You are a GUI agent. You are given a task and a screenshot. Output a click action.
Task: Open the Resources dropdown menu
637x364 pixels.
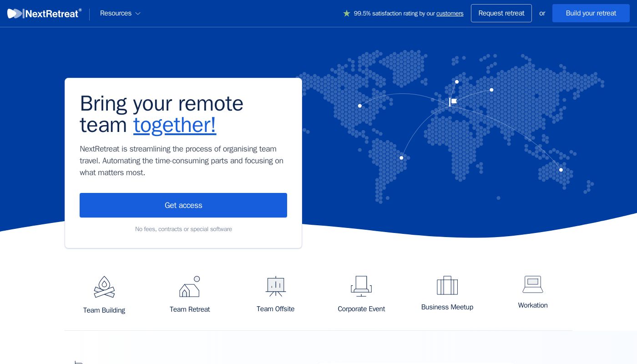click(120, 14)
